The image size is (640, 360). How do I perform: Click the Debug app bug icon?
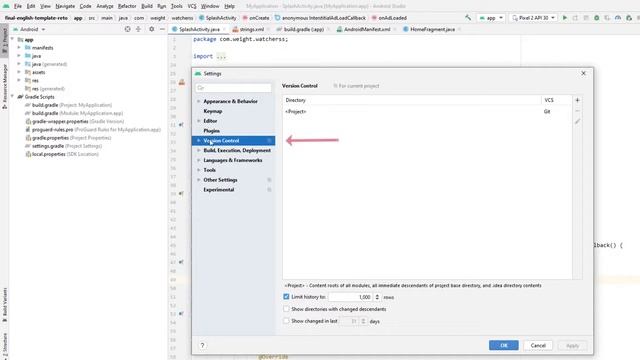tap(597, 18)
